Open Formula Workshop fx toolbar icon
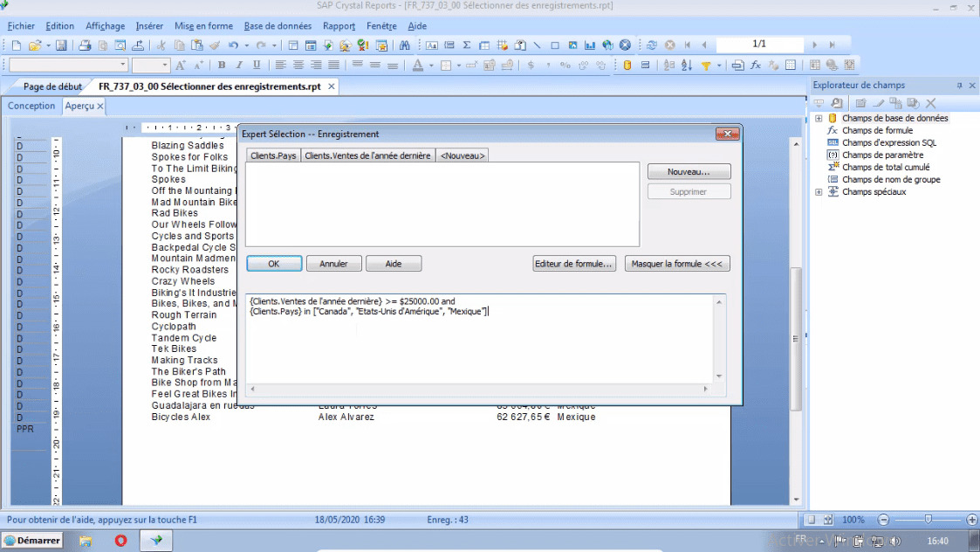 point(756,66)
